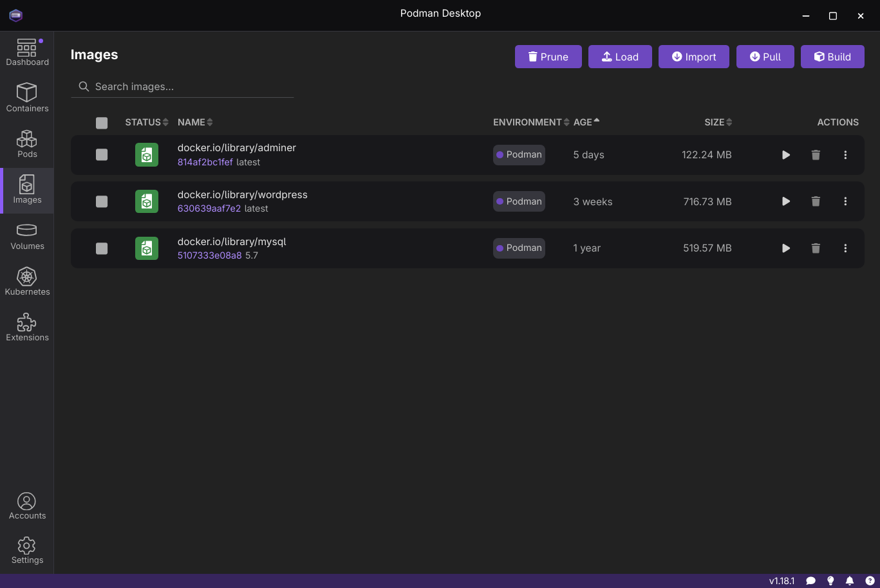880x588 pixels.
Task: Show notifications bell in status bar
Action: point(850,581)
